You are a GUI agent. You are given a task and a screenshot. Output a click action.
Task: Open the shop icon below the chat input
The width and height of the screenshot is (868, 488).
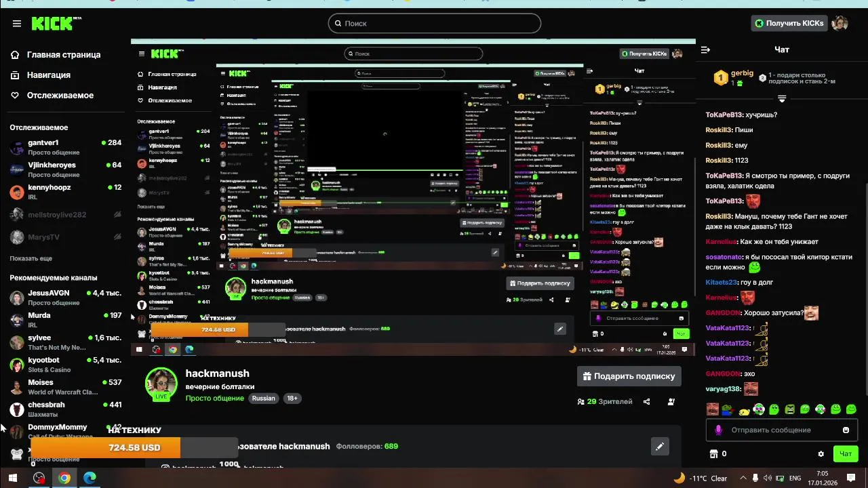coord(713,454)
